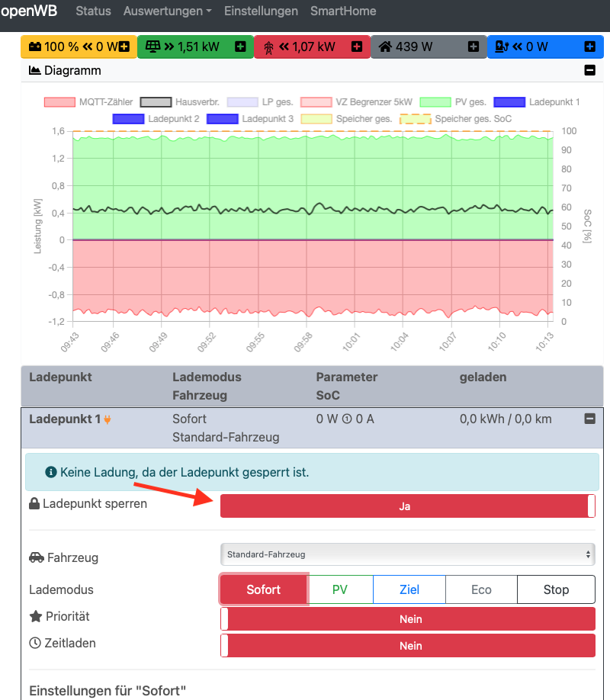Open the Auswertungen dropdown menu
The image size is (610, 700).
pyautogui.click(x=167, y=11)
